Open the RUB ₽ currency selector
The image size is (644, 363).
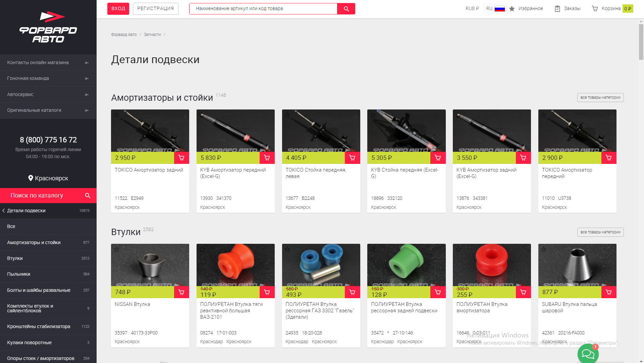click(x=472, y=9)
